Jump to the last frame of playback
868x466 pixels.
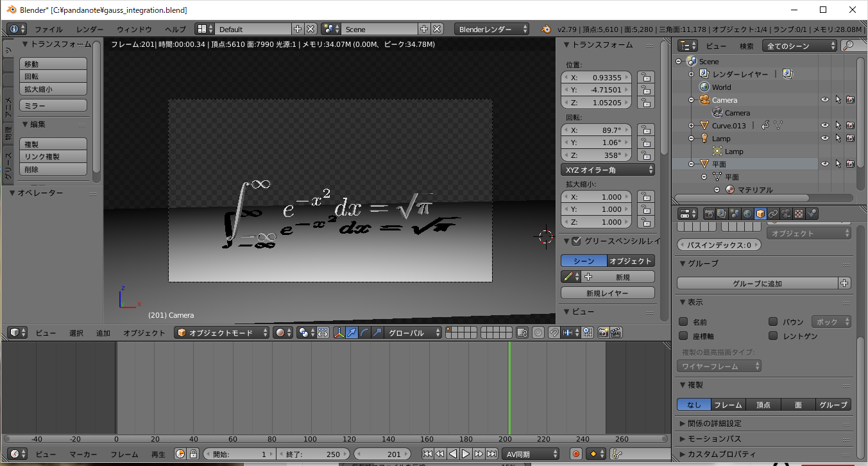click(x=491, y=454)
